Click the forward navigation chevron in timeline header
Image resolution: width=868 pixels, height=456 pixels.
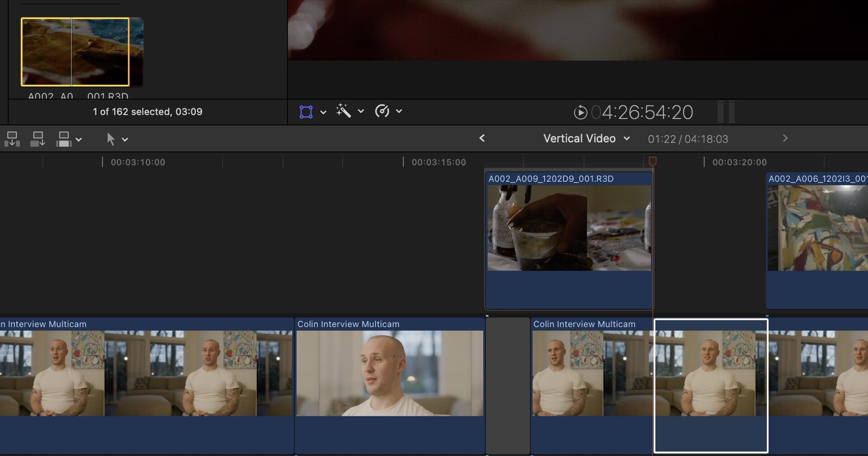[x=785, y=138]
